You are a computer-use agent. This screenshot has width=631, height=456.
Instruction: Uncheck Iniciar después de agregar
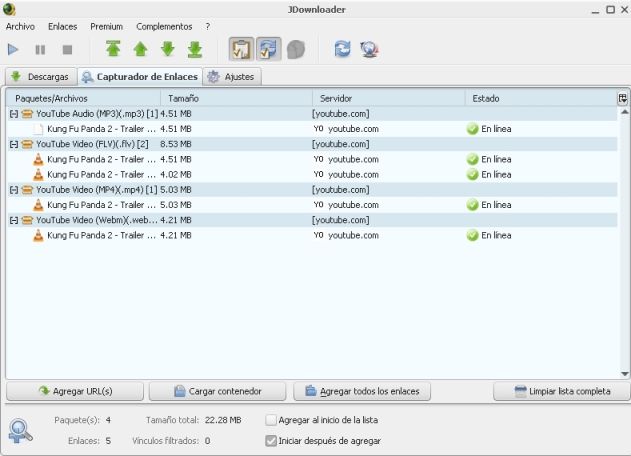coord(271,441)
